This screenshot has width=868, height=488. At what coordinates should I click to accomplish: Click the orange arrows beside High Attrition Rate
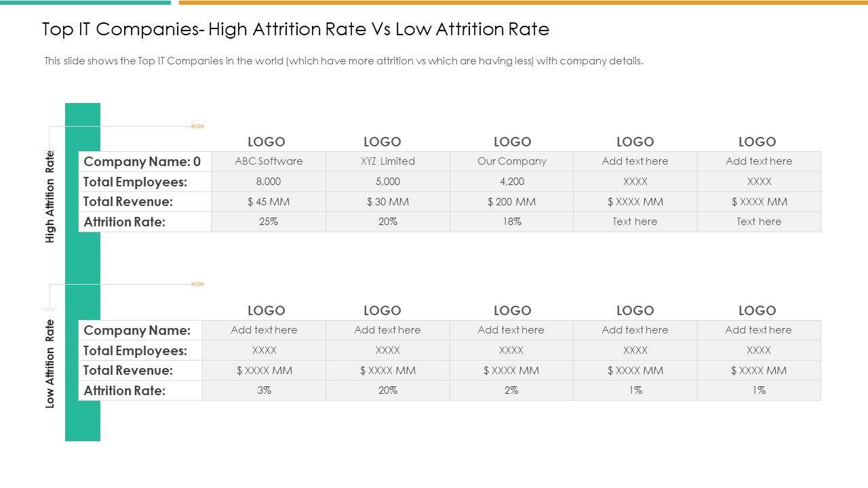click(x=197, y=126)
